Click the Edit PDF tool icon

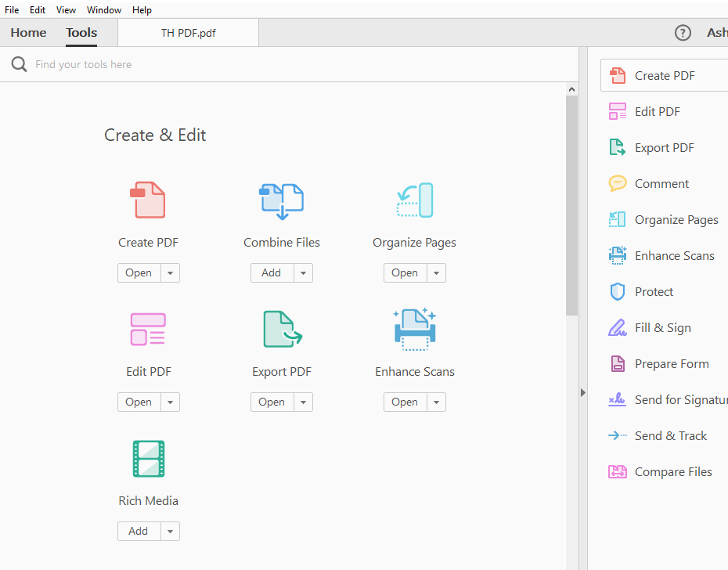click(x=148, y=329)
